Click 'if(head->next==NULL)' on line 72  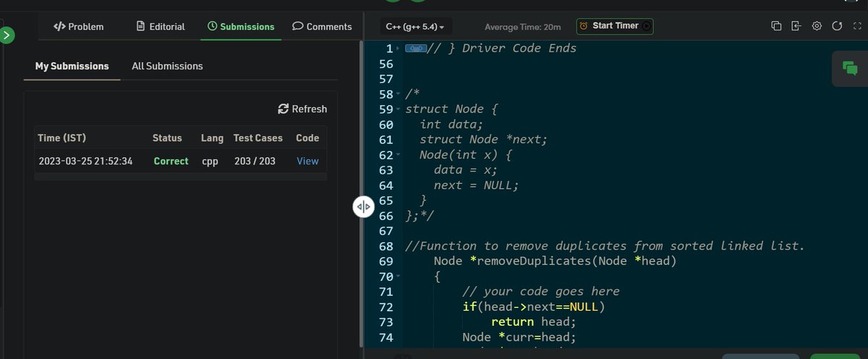tap(534, 307)
